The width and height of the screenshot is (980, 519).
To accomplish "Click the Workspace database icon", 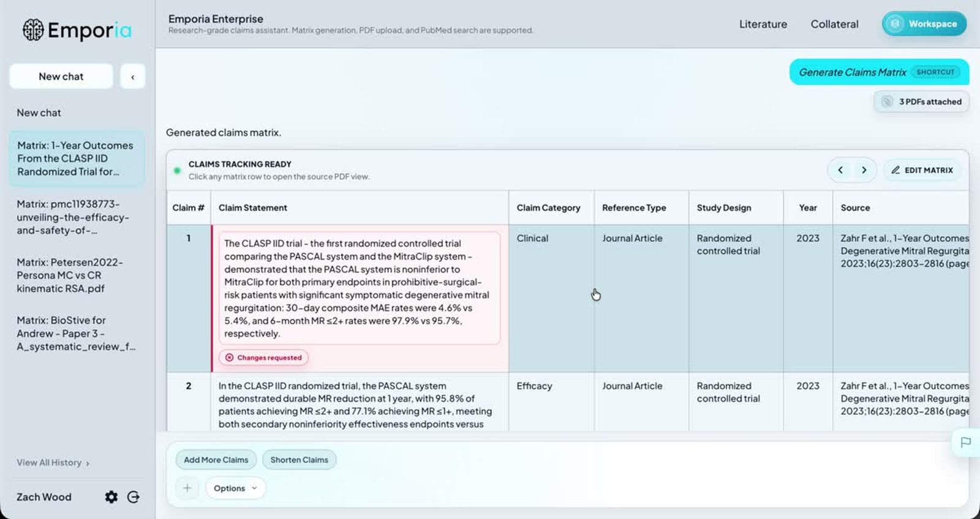I will tap(895, 24).
